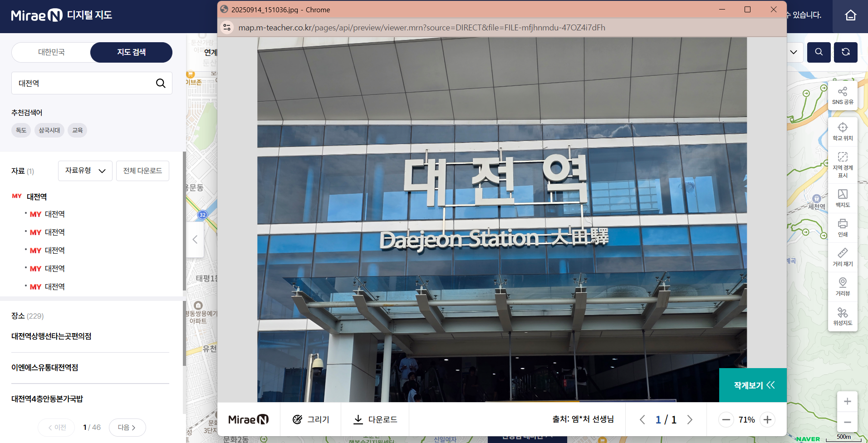Click the home icon in header

coord(850,15)
